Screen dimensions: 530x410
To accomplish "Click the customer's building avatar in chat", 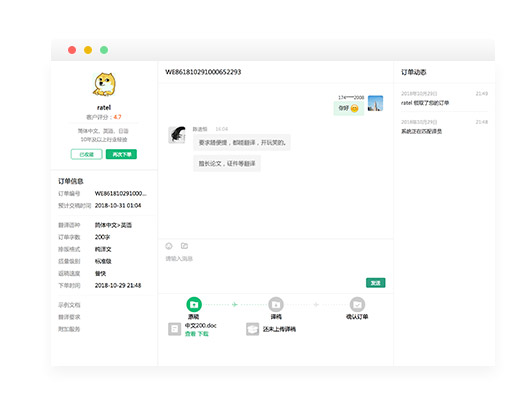I will 375,103.
